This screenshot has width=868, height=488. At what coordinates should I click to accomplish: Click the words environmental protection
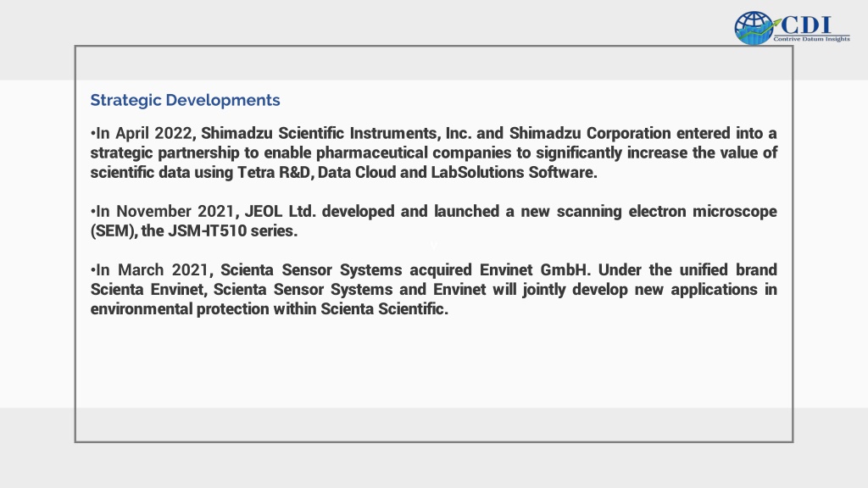point(180,308)
